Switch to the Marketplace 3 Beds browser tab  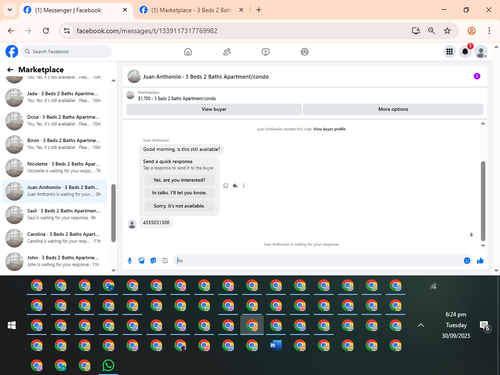191,10
